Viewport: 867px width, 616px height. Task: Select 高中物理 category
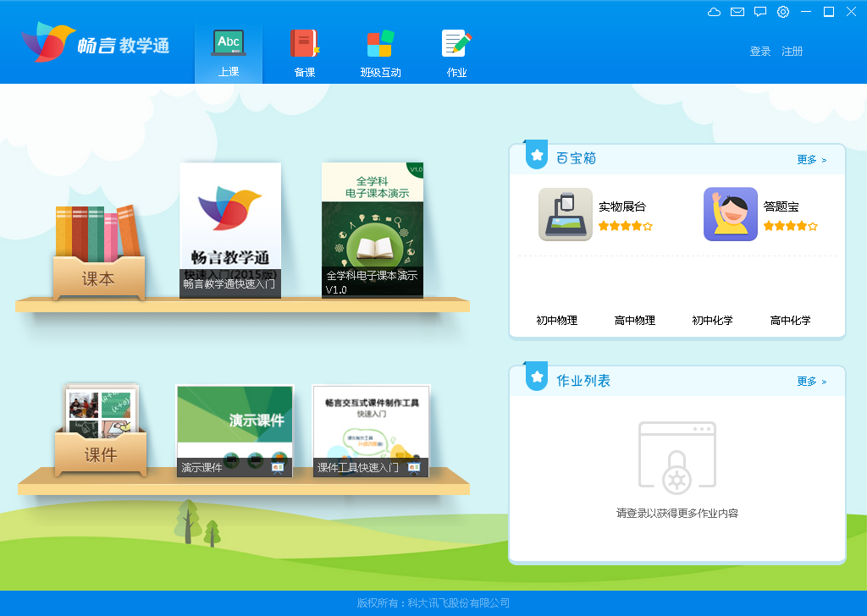click(635, 321)
